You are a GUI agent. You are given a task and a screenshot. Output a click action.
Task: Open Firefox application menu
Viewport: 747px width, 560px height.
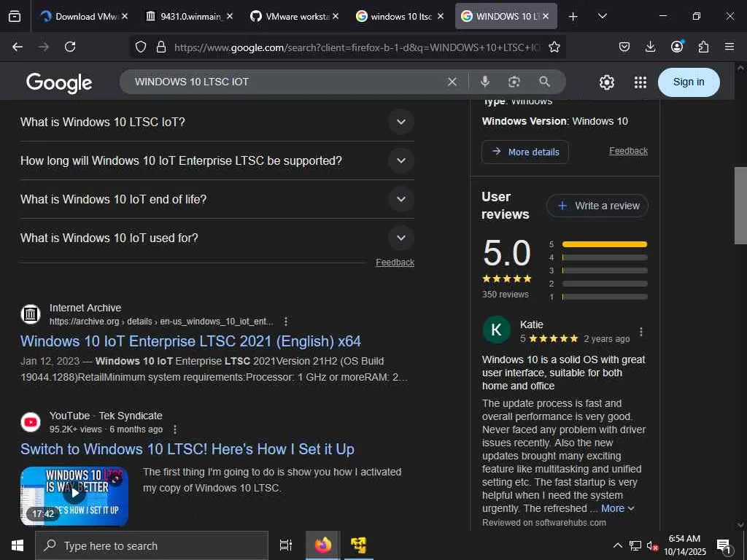coord(729,47)
